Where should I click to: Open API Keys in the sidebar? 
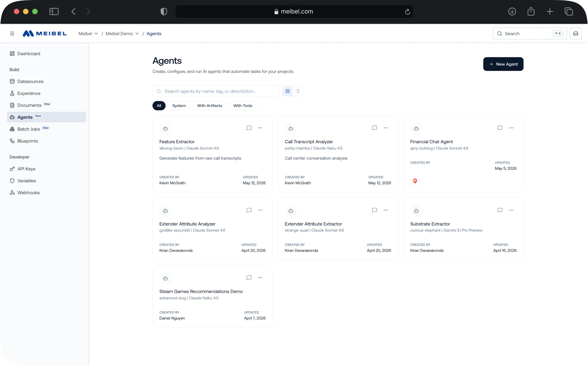tap(46, 169)
